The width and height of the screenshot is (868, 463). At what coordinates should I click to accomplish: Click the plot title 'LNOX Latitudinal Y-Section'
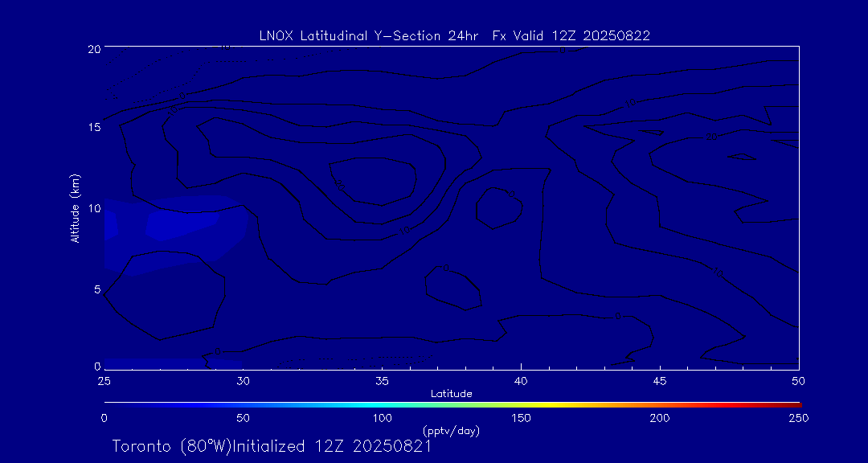click(454, 35)
